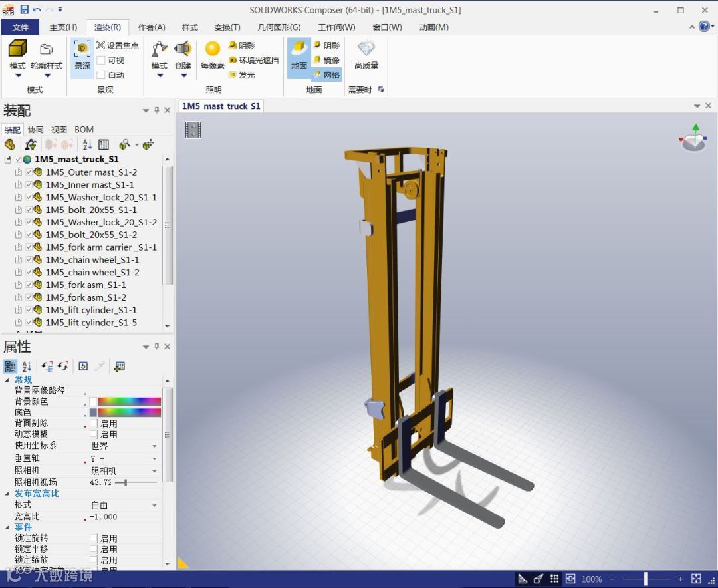This screenshot has width=718, height=588.
Task: Open the Vertical Axis (垂直轴) dropdown
Action: 154,459
